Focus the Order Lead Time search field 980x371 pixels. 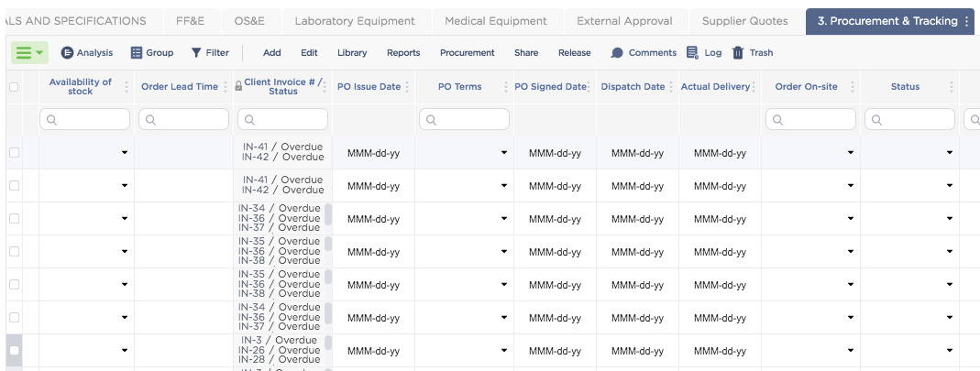[x=183, y=119]
